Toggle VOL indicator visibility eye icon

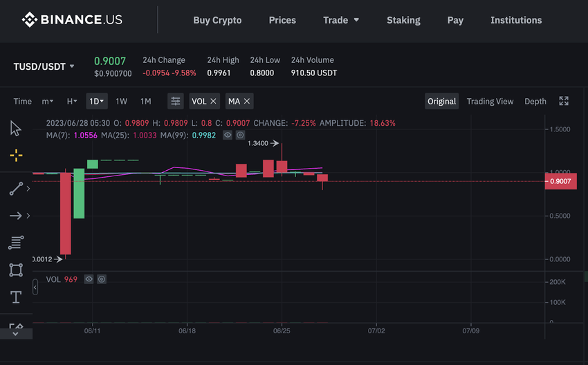point(89,279)
